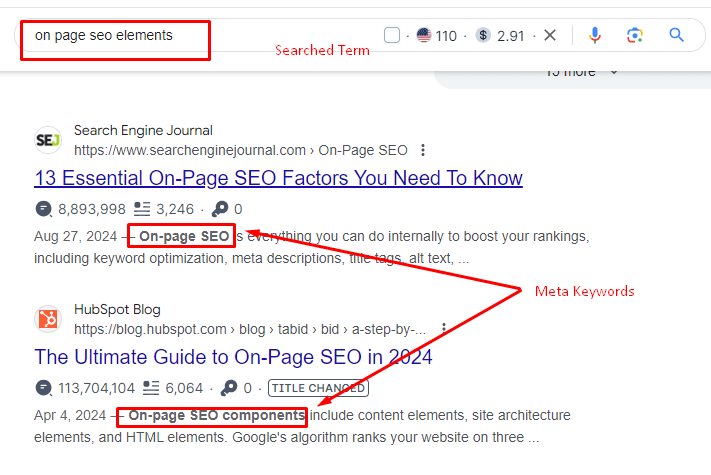711x475 pixels.
Task: Click the date "Aug 27, 2024" in the snippet
Action: pyautogui.click(x=75, y=237)
